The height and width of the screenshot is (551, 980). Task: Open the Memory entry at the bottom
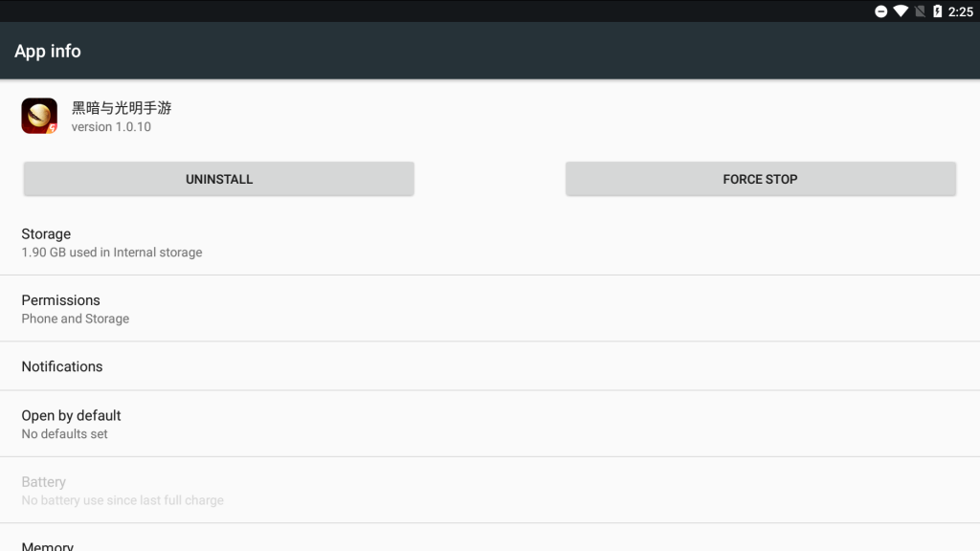click(x=48, y=545)
